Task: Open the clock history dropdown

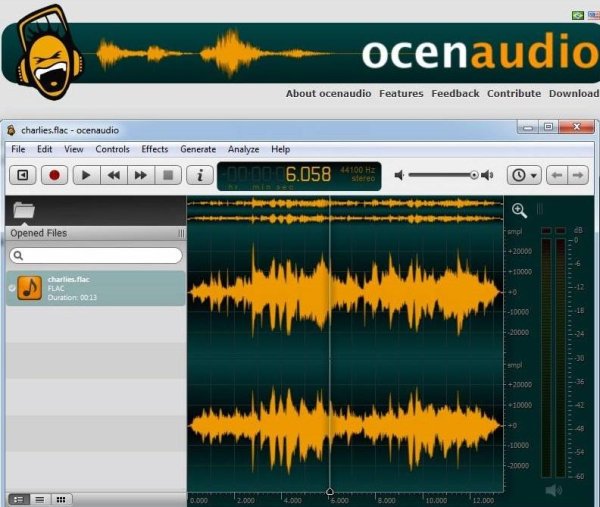Action: point(524,175)
